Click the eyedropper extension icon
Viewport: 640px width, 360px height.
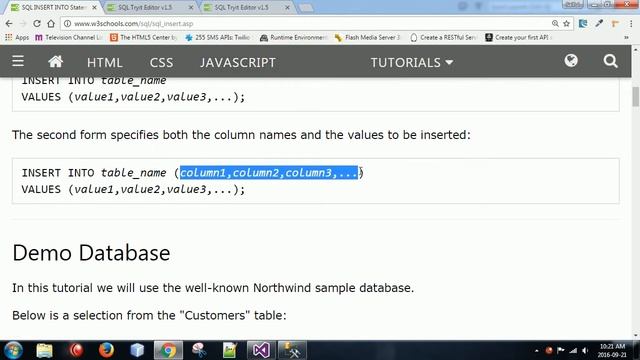pyautogui.click(x=599, y=24)
